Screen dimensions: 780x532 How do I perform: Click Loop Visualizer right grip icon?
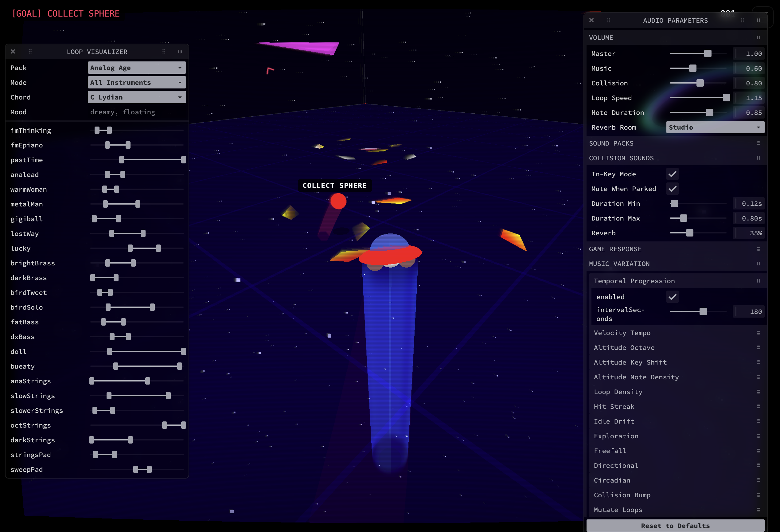coord(164,52)
